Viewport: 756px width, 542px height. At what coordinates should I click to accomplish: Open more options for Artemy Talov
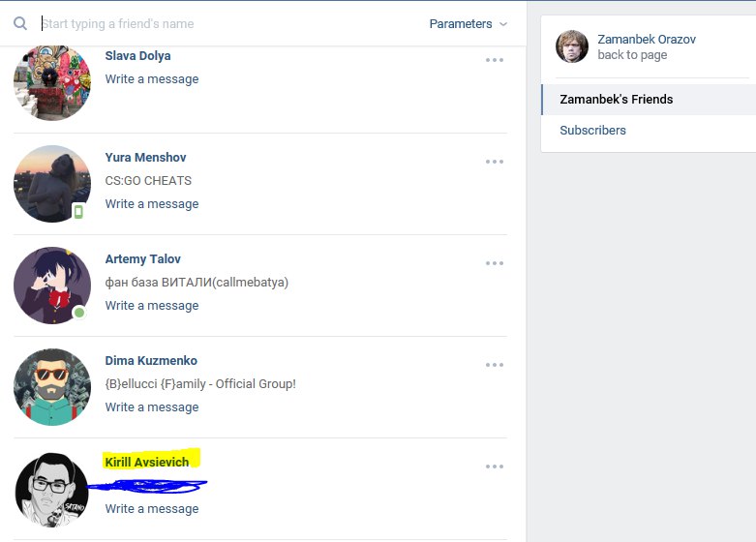coord(495,263)
